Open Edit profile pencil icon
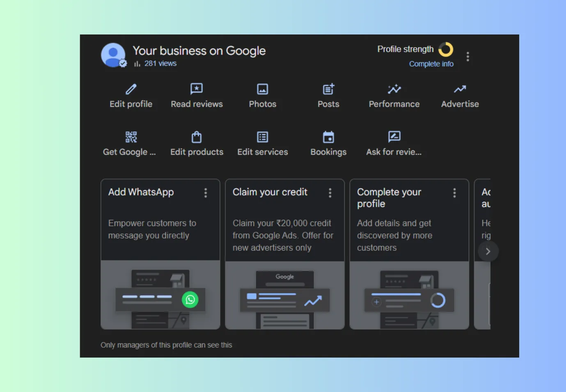The height and width of the screenshot is (392, 566). [131, 89]
